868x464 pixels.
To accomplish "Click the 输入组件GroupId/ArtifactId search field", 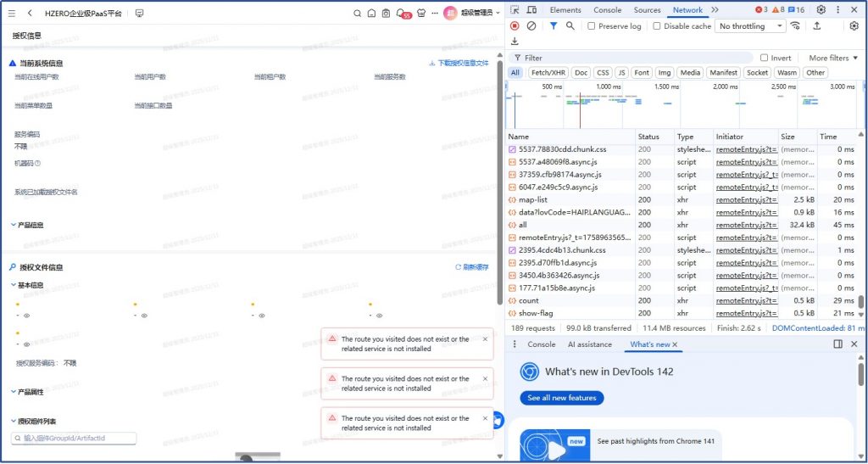I will [74, 439].
